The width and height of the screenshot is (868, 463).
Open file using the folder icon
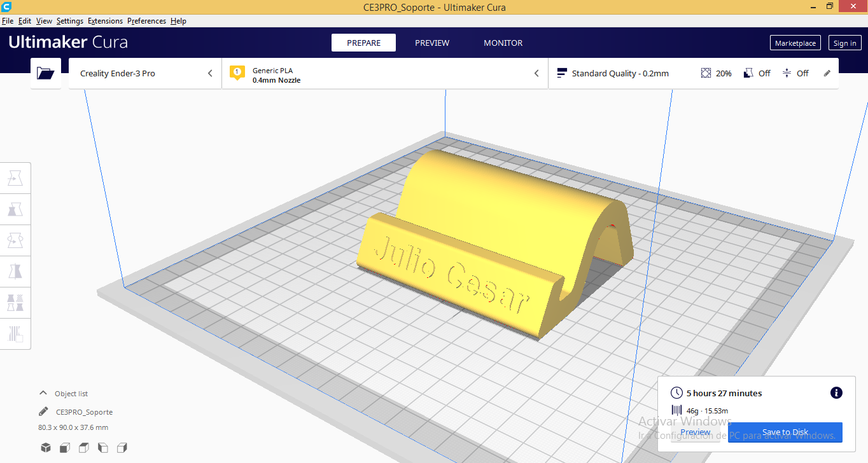click(46, 73)
